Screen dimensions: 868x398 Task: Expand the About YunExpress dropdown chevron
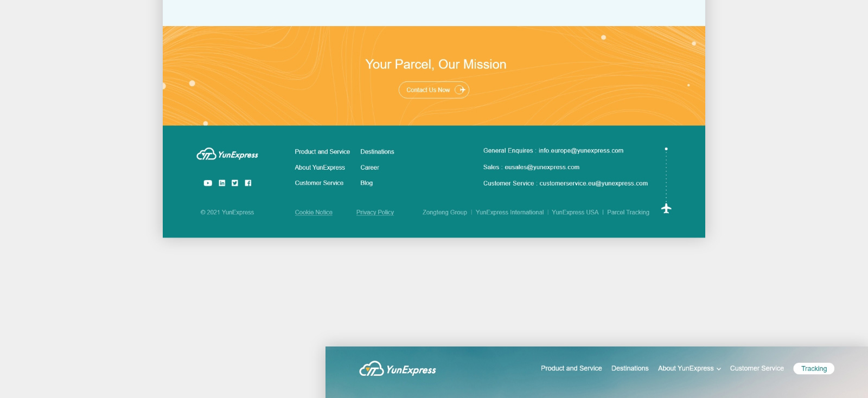click(x=719, y=369)
